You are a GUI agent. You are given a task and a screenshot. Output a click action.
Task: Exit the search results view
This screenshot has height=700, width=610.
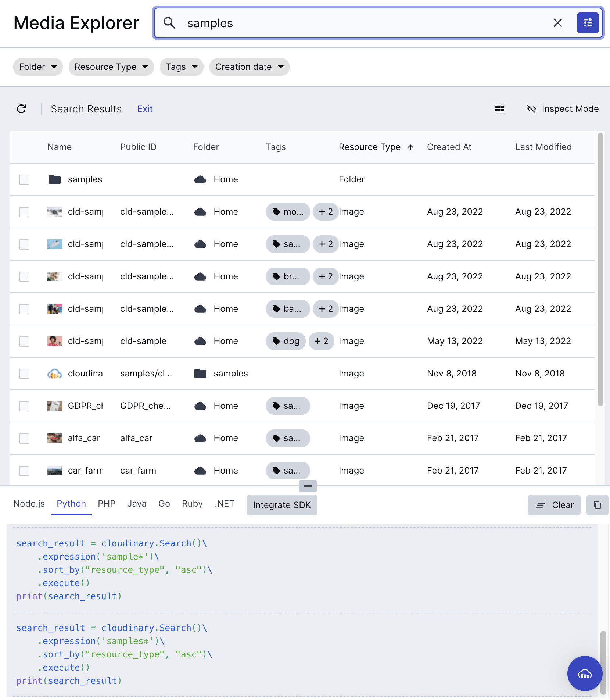145,109
